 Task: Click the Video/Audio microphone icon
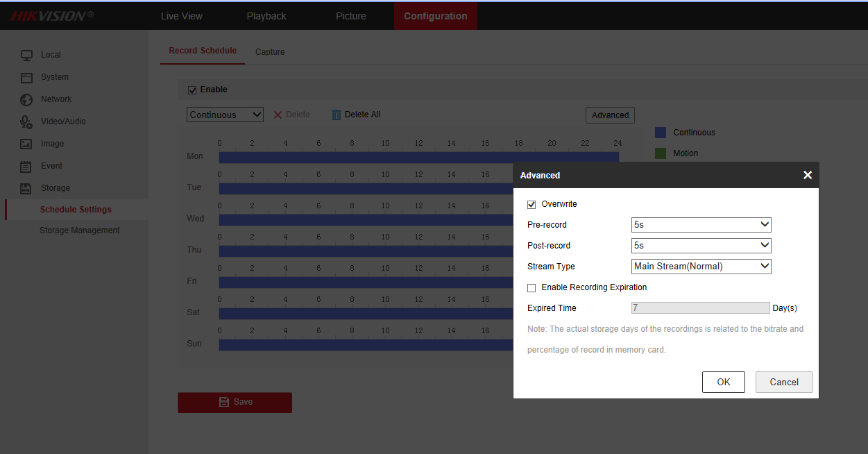pos(26,121)
